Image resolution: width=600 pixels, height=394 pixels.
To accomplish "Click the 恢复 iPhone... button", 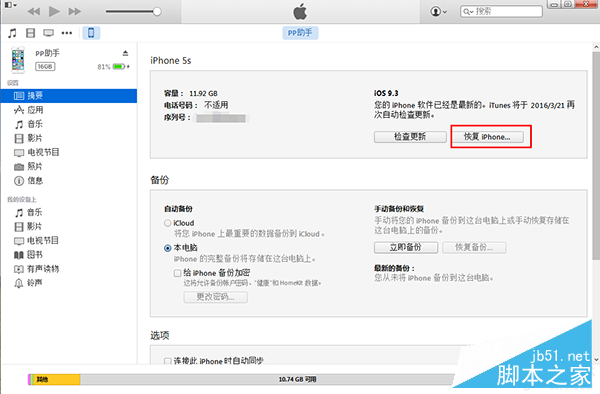I will 488,137.
